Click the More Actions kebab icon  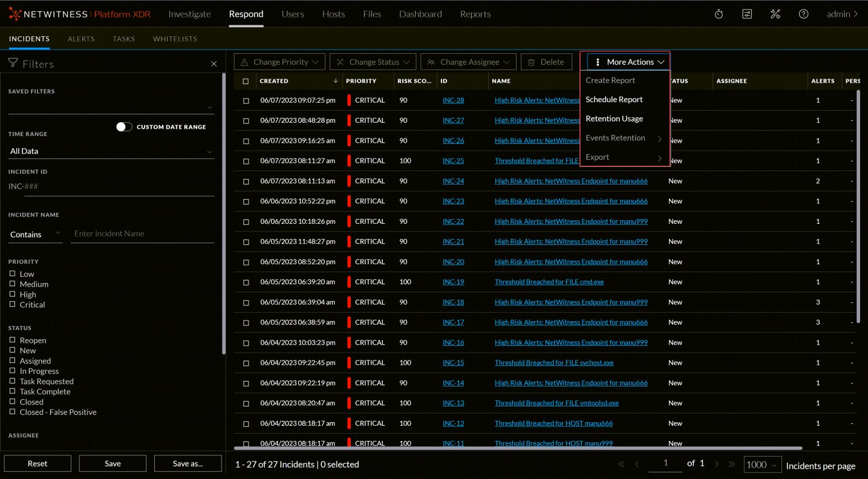click(598, 61)
